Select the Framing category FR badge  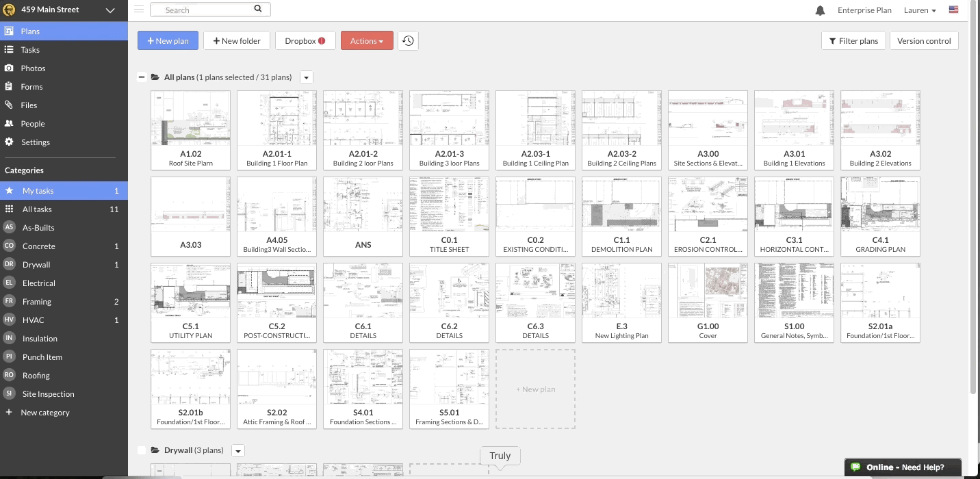(x=9, y=301)
